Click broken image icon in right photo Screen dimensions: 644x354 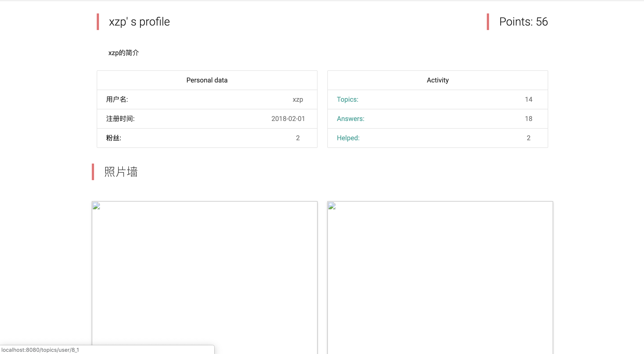click(x=332, y=206)
